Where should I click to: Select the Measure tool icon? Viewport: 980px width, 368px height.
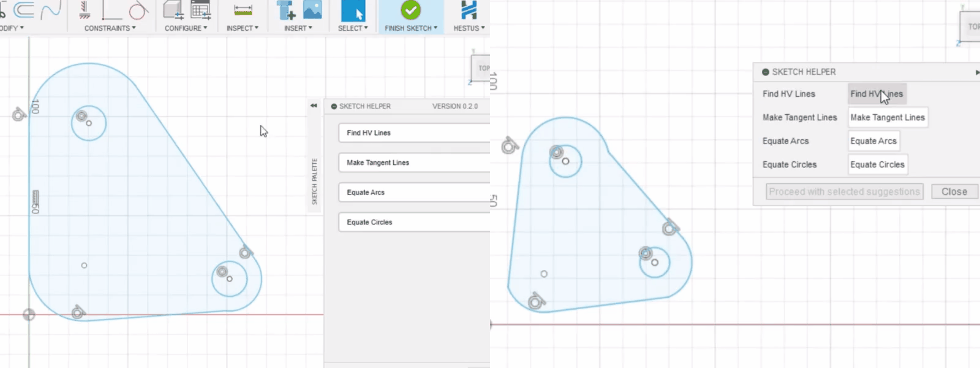pos(243,10)
